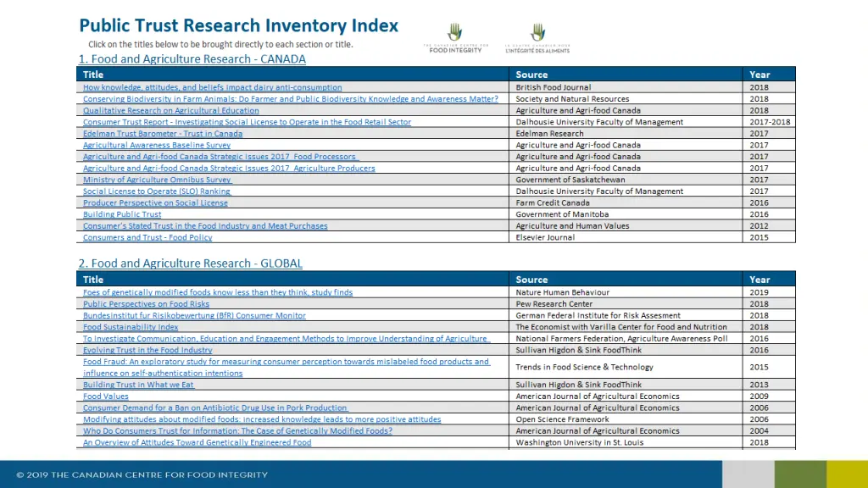
Task: Open 'Ministry of Agriculture Omnibus Survey' link
Action: tap(157, 180)
